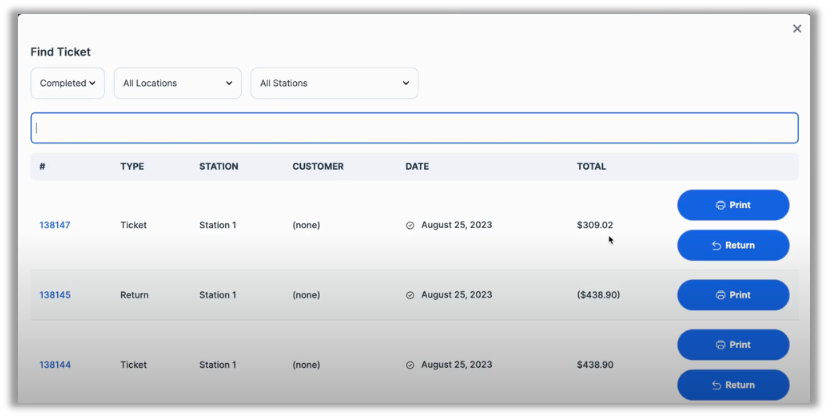This screenshot has width=828, height=418.
Task: Close the Find Ticket dialog
Action: pyautogui.click(x=797, y=29)
